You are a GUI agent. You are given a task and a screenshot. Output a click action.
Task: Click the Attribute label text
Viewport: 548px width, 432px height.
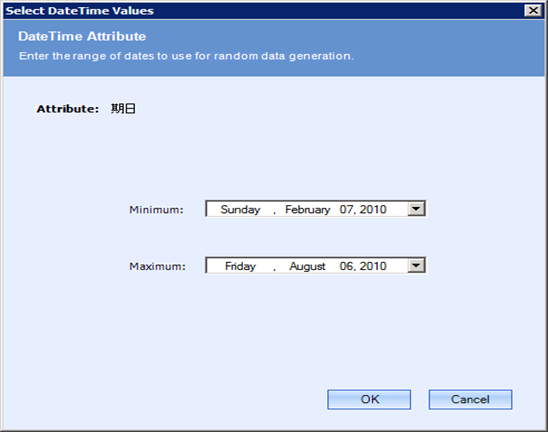coord(68,109)
